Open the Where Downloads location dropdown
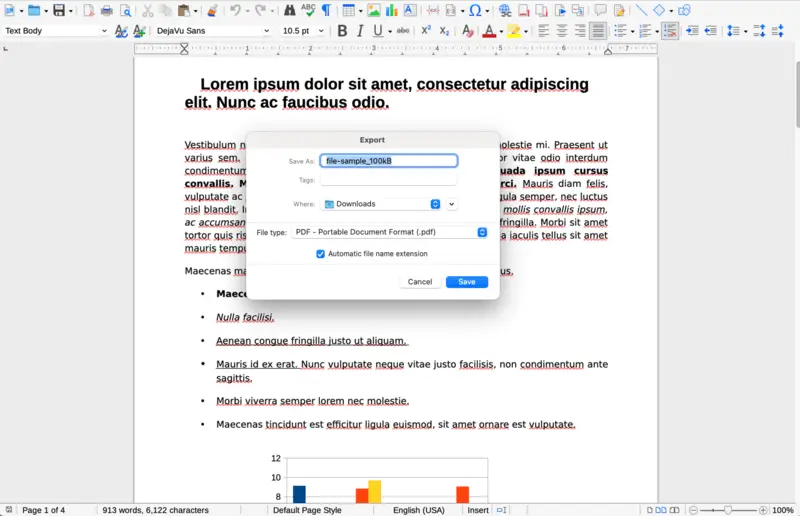The width and height of the screenshot is (800, 516). tap(382, 204)
